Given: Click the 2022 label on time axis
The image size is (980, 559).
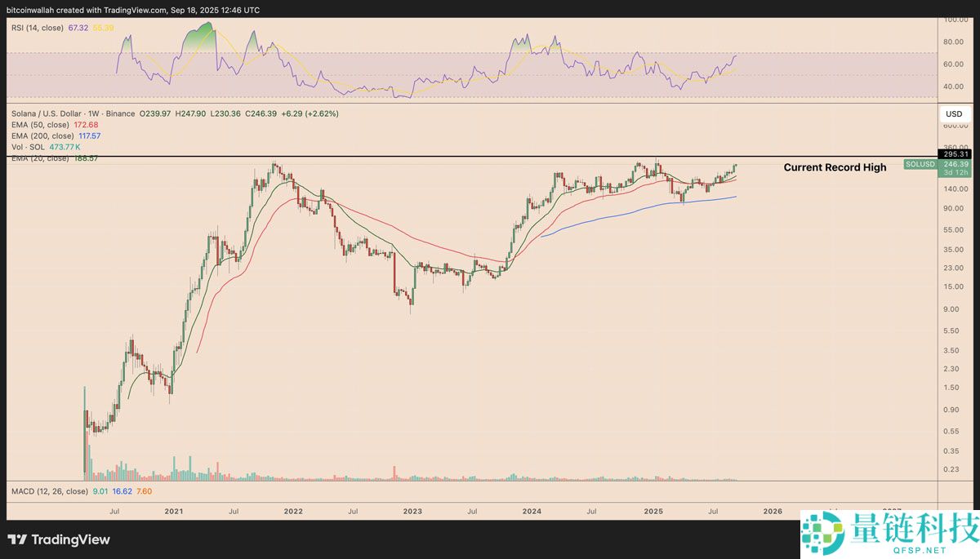Looking at the screenshot, I should (293, 511).
